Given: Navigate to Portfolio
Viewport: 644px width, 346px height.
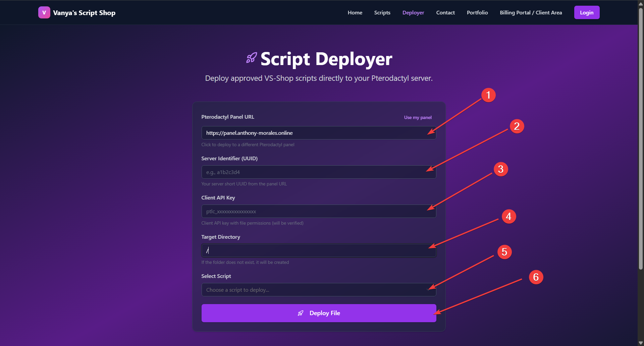Looking at the screenshot, I should click(x=477, y=13).
